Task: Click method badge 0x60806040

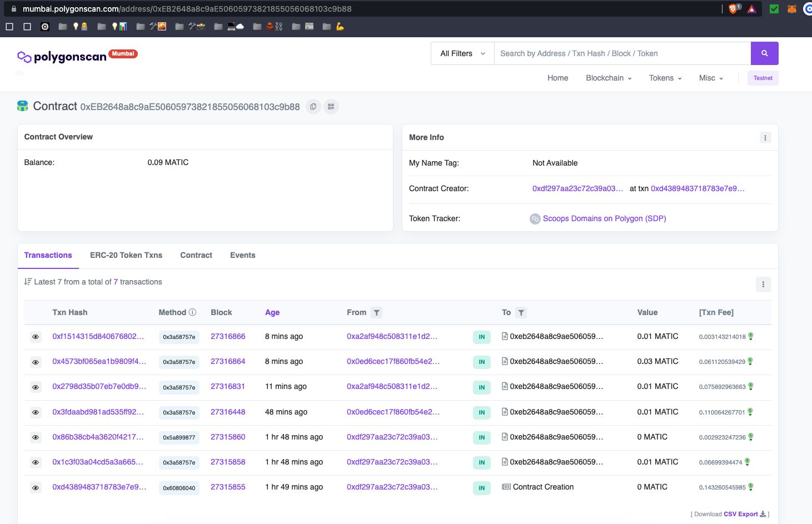Action: click(179, 488)
